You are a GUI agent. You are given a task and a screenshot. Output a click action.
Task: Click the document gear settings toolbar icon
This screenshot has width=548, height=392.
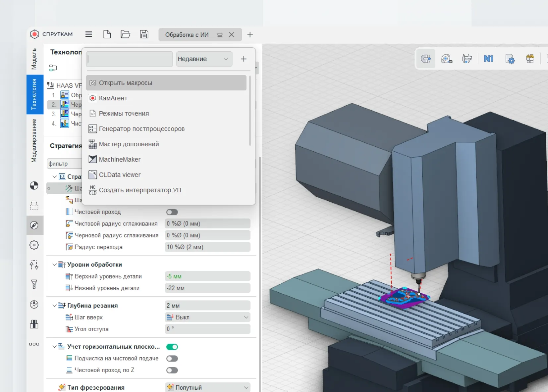(510, 59)
